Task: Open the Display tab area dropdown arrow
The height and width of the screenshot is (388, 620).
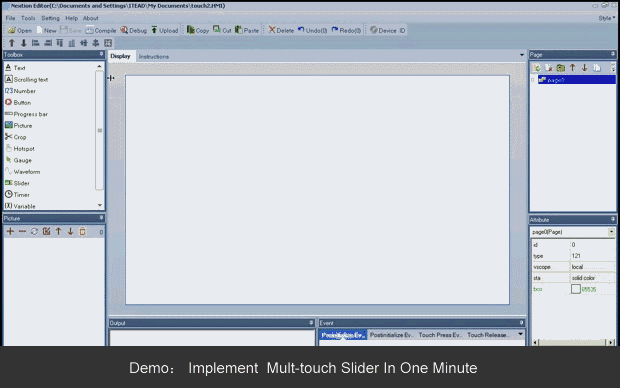Action: pyautogui.click(x=522, y=55)
